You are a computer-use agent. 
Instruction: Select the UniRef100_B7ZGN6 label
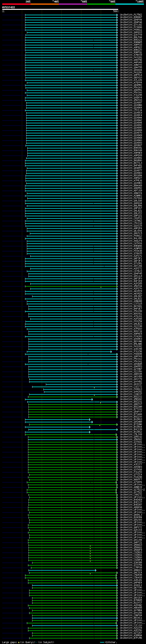click(131, 424)
